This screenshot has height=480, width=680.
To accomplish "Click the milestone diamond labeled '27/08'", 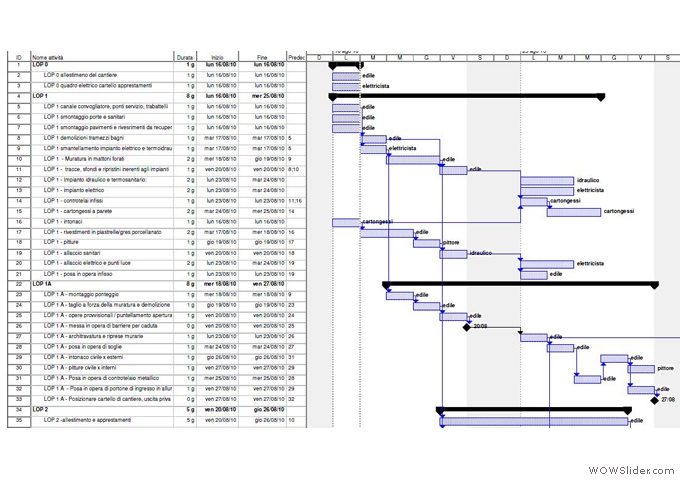I will point(654,400).
